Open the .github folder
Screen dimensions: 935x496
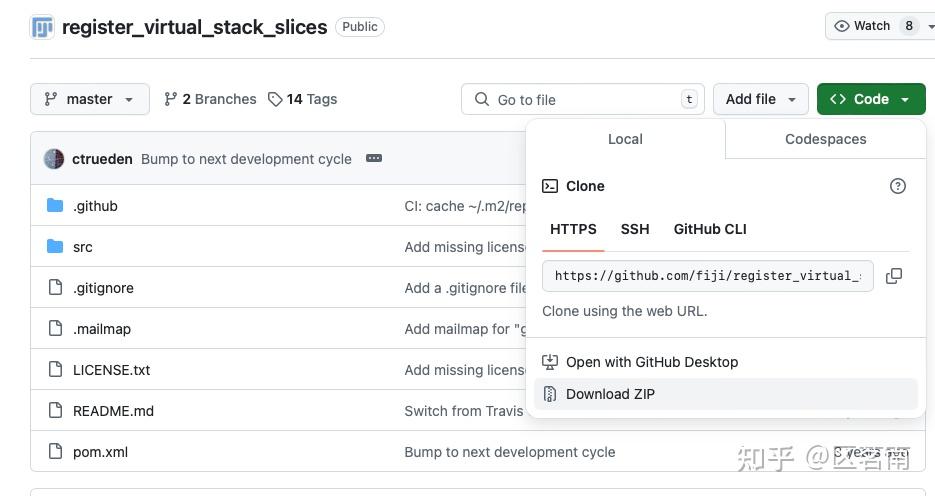point(95,206)
